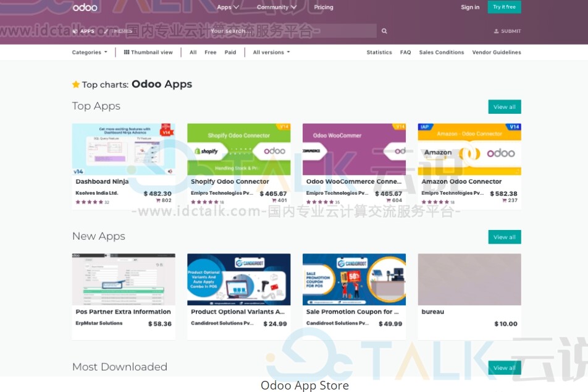Click the star rating for Amazon Odoo Connector
Viewport: 588px width, 392px height.
(x=435, y=202)
